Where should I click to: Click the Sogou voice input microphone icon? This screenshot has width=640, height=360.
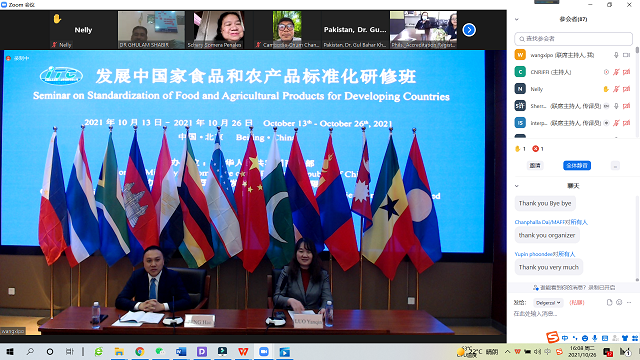[595, 338]
